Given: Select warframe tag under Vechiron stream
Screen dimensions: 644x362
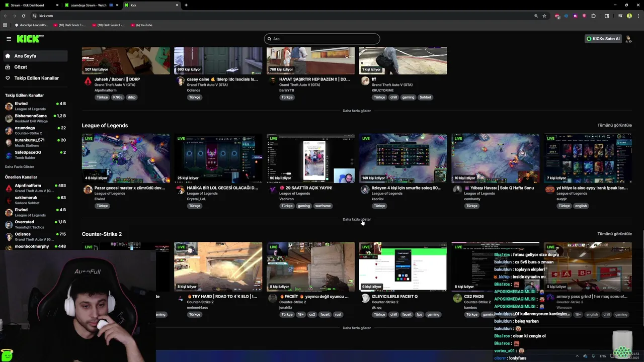Looking at the screenshot, I should coord(323,206).
